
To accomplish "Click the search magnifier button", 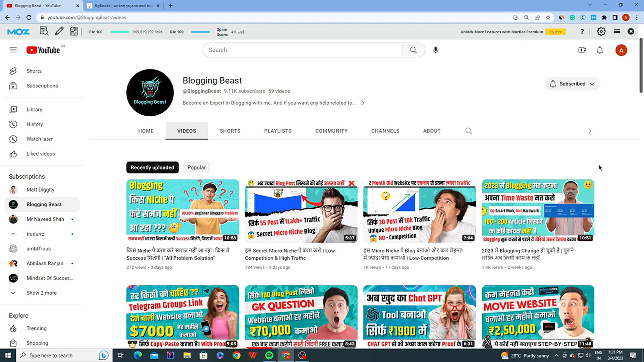I will tap(413, 50).
